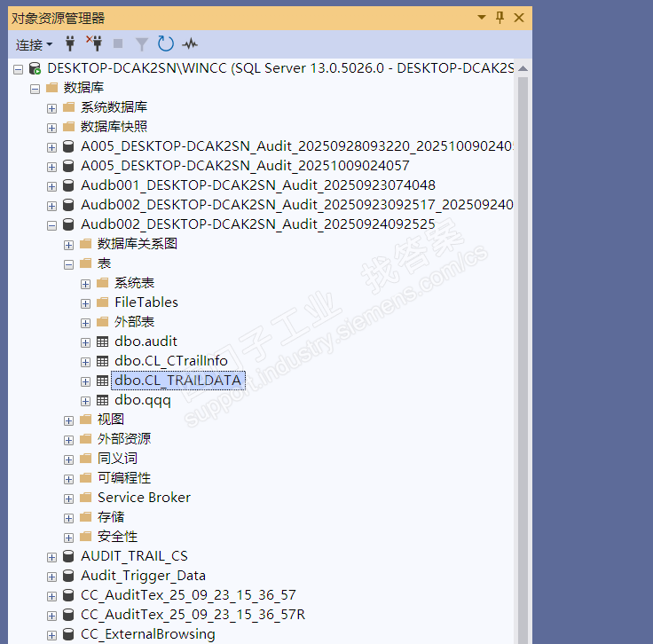Expand the CC_AuditTex_25_09_23_15_36_57R database
653x644 pixels.
pyautogui.click(x=51, y=617)
